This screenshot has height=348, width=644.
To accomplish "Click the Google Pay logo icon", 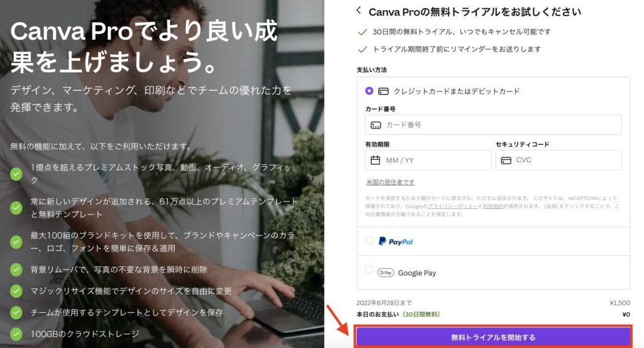I will coord(386,272).
